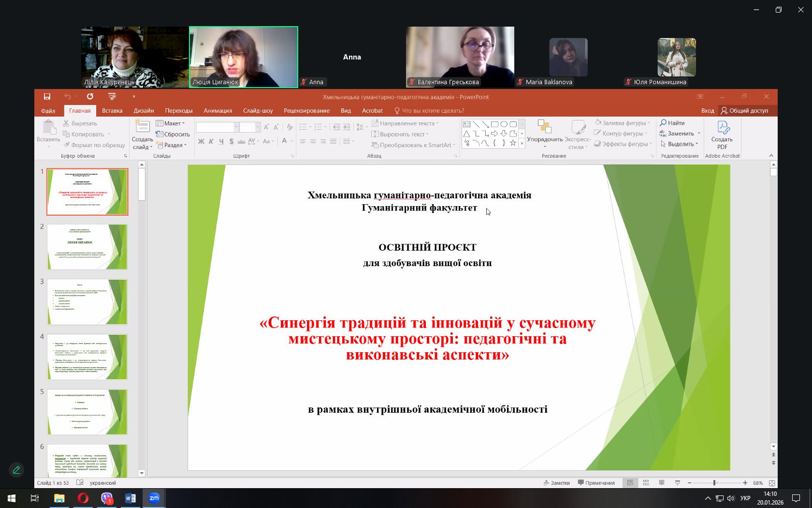The height and width of the screenshot is (508, 812).
Task: Toggle the Примечания comments pane
Action: click(x=596, y=483)
